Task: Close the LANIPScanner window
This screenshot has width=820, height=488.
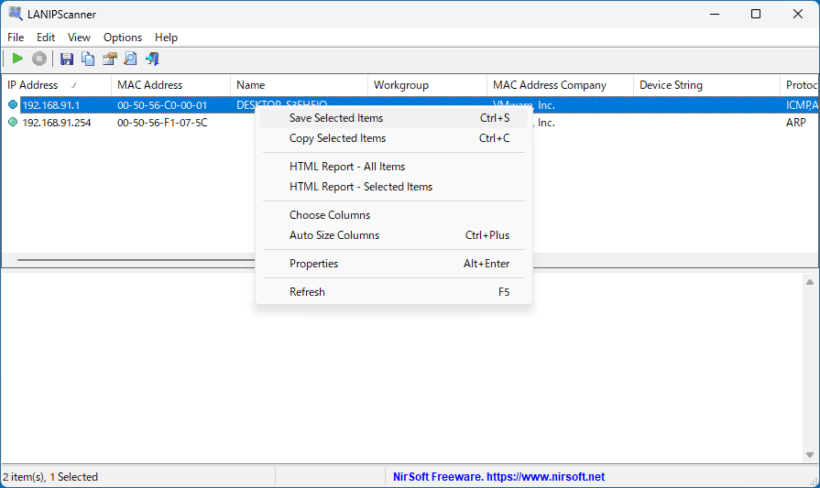Action: (798, 14)
